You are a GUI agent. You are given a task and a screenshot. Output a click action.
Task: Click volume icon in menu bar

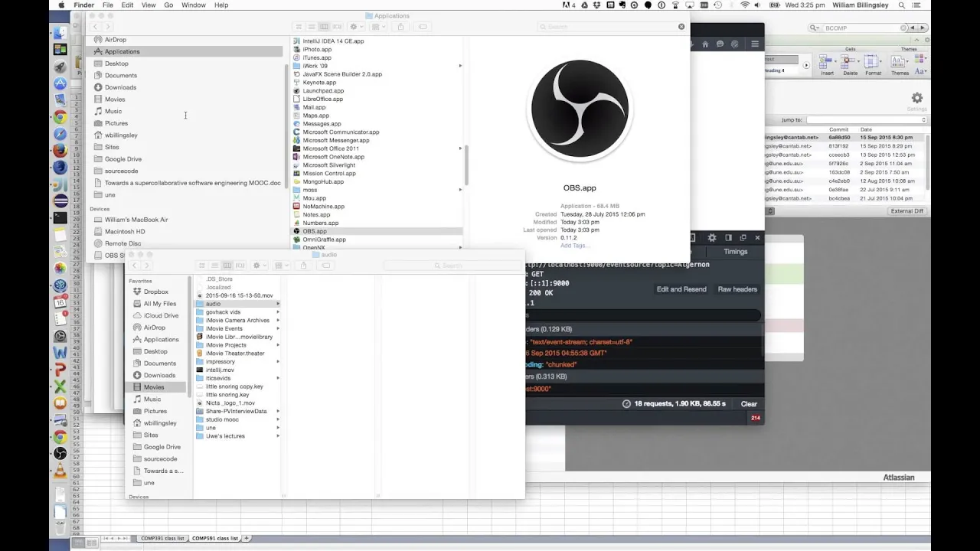[x=757, y=5]
